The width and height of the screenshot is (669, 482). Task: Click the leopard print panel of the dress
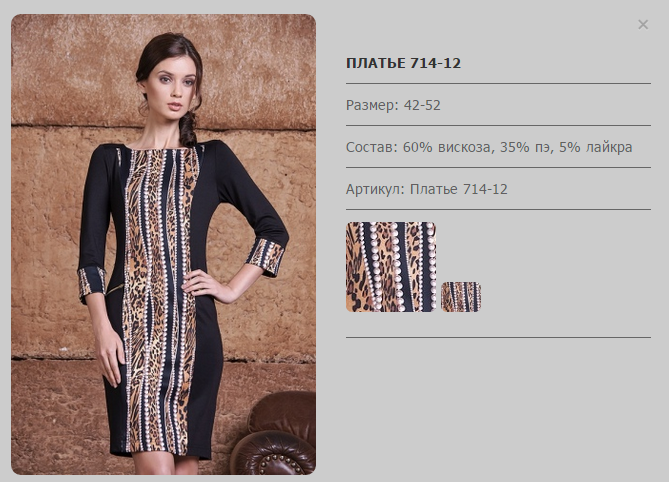[160, 299]
